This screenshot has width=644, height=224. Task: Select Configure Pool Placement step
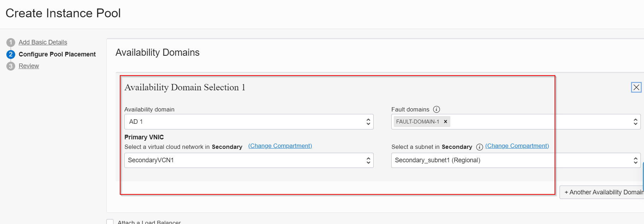57,54
